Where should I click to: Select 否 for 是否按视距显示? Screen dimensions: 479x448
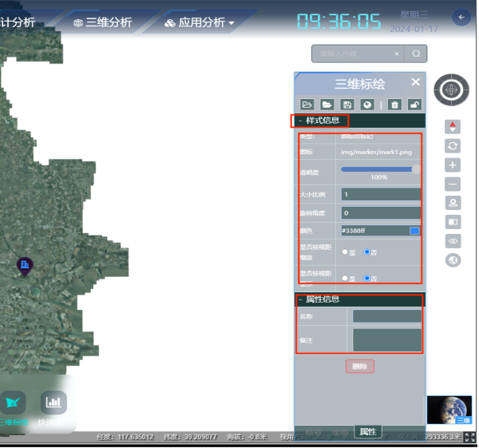tap(366, 278)
